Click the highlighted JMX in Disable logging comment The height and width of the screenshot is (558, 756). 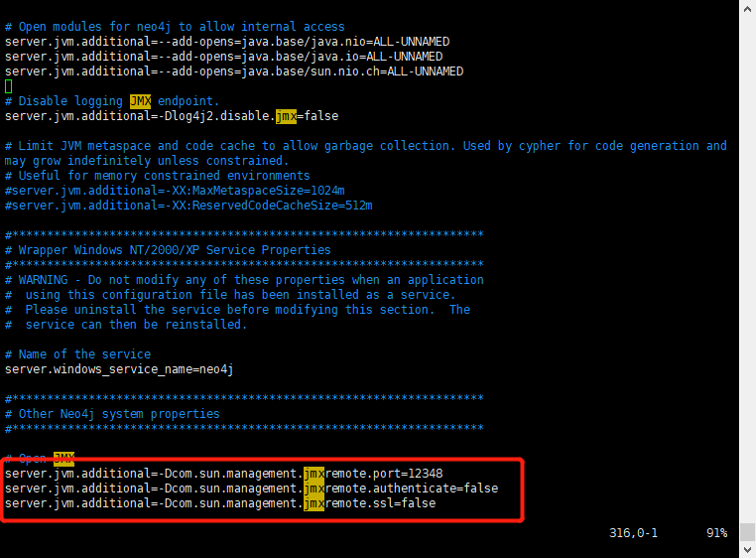[140, 101]
